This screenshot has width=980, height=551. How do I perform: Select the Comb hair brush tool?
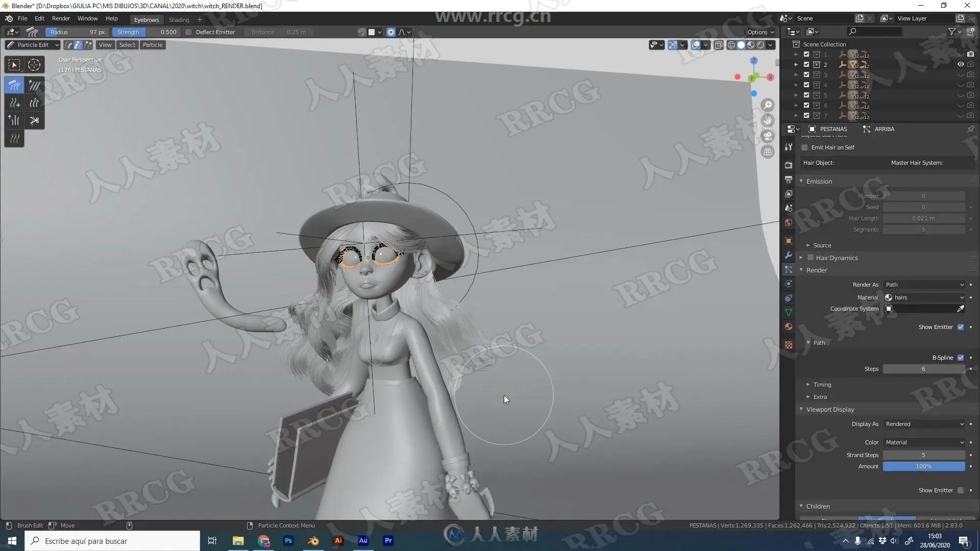(x=14, y=85)
